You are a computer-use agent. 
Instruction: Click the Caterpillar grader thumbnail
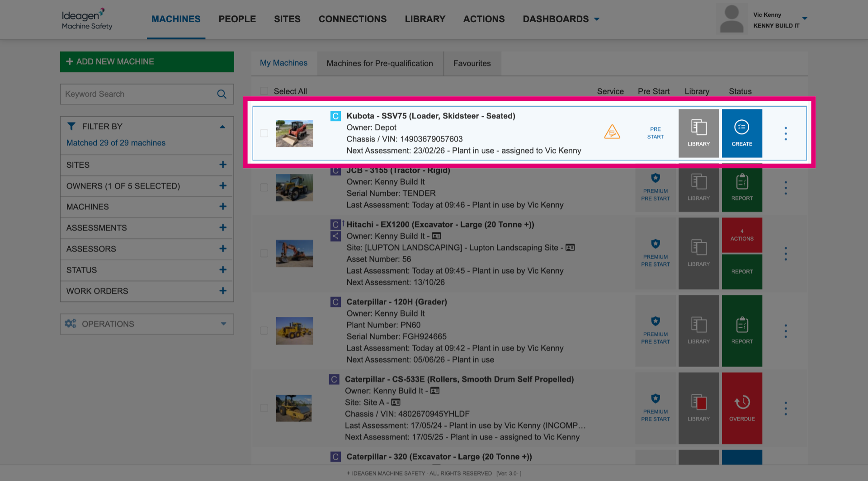(294, 331)
